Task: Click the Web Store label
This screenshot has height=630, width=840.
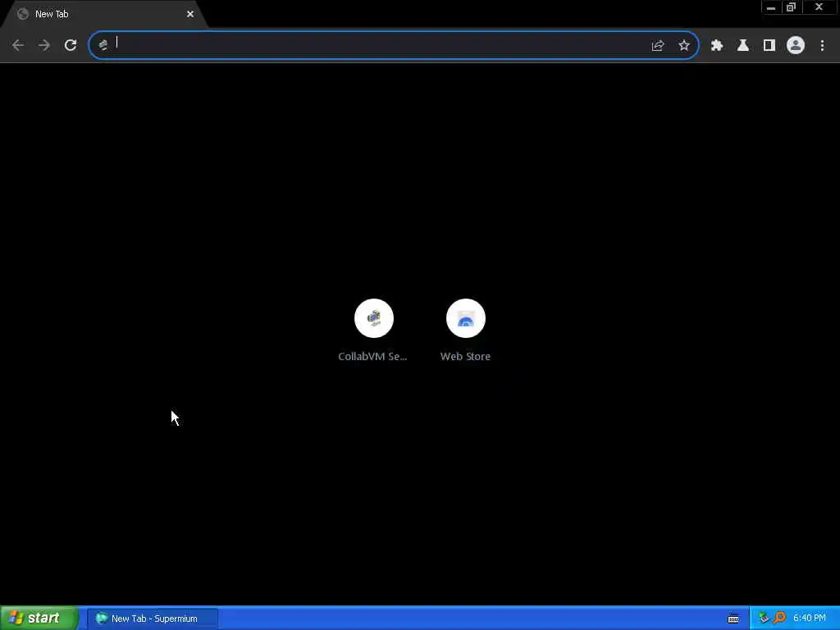Action: [x=465, y=356]
